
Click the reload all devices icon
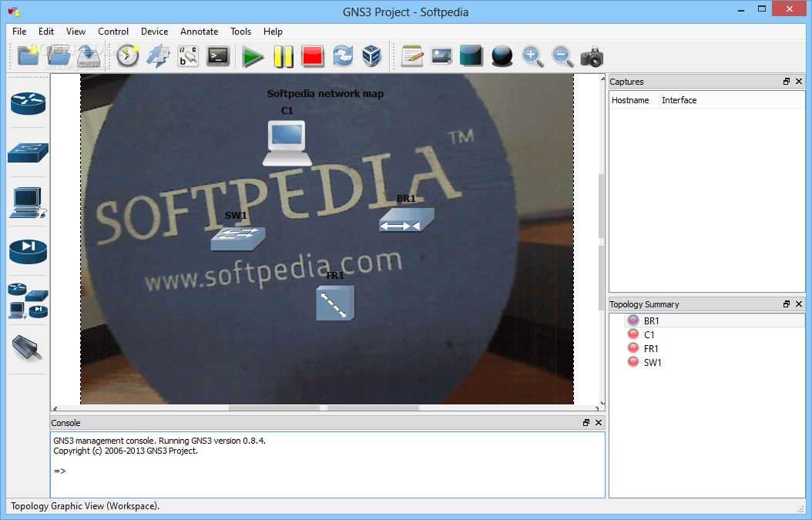coord(343,56)
